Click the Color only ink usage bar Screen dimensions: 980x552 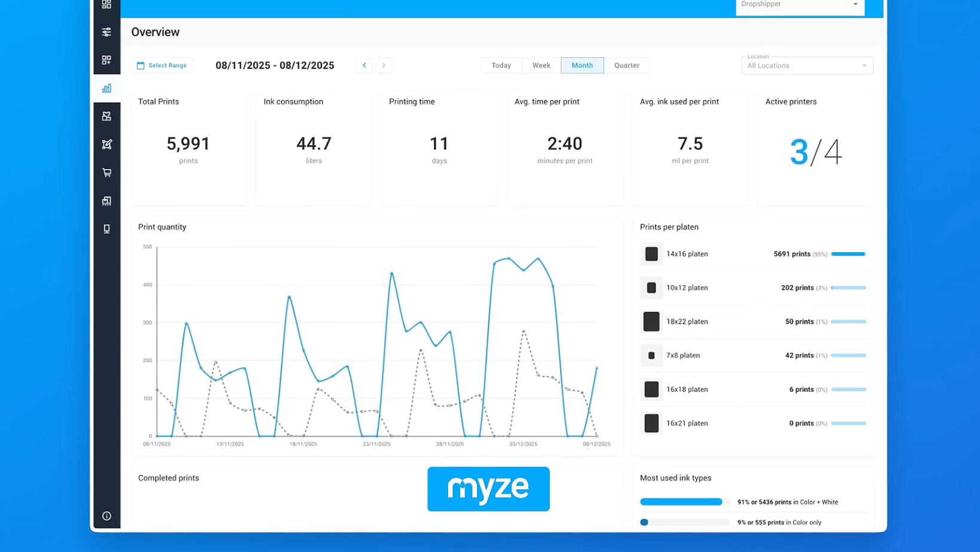(685, 522)
